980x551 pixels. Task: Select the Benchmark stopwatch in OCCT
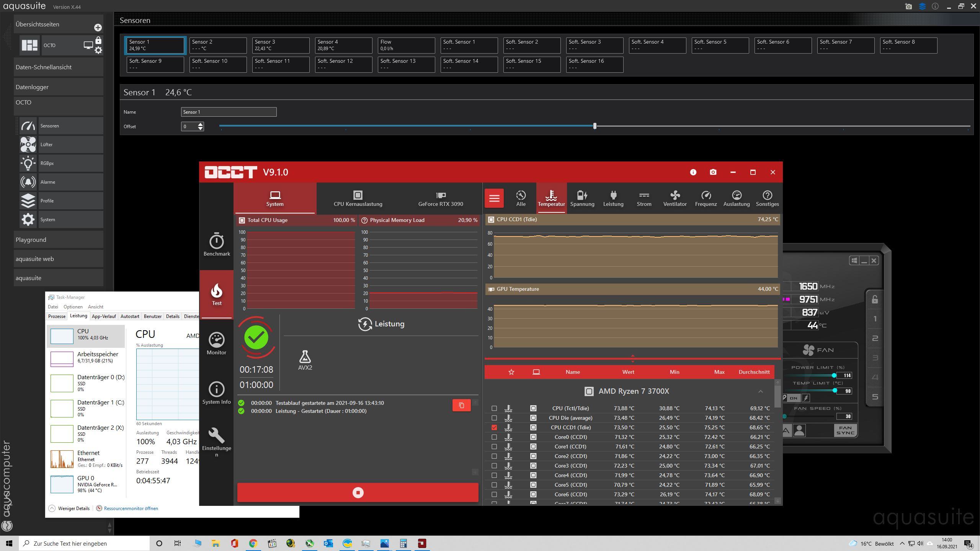pyautogui.click(x=217, y=245)
